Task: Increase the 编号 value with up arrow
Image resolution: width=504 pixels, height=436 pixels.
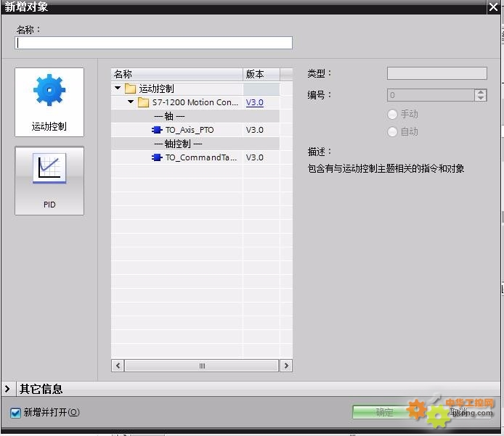Action: 481,92
